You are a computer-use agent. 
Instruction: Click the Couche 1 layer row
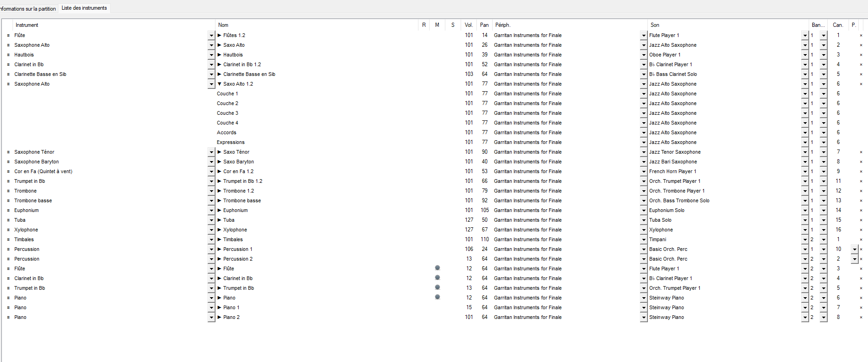227,94
